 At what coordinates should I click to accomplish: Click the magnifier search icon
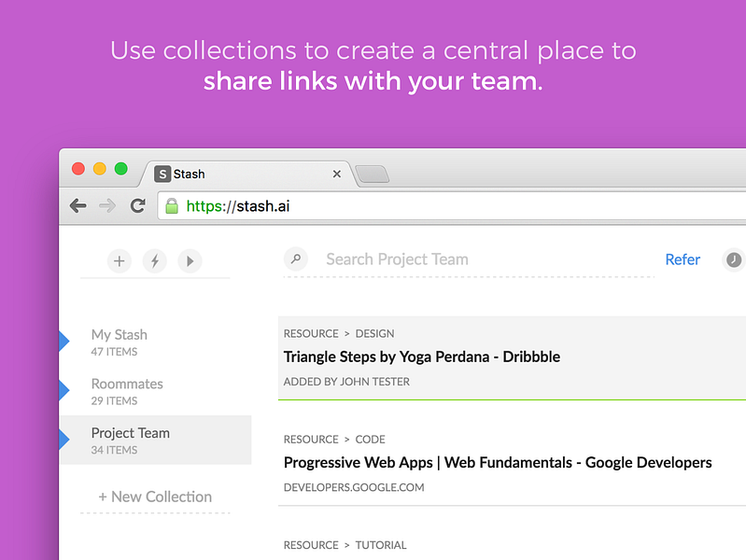(296, 259)
